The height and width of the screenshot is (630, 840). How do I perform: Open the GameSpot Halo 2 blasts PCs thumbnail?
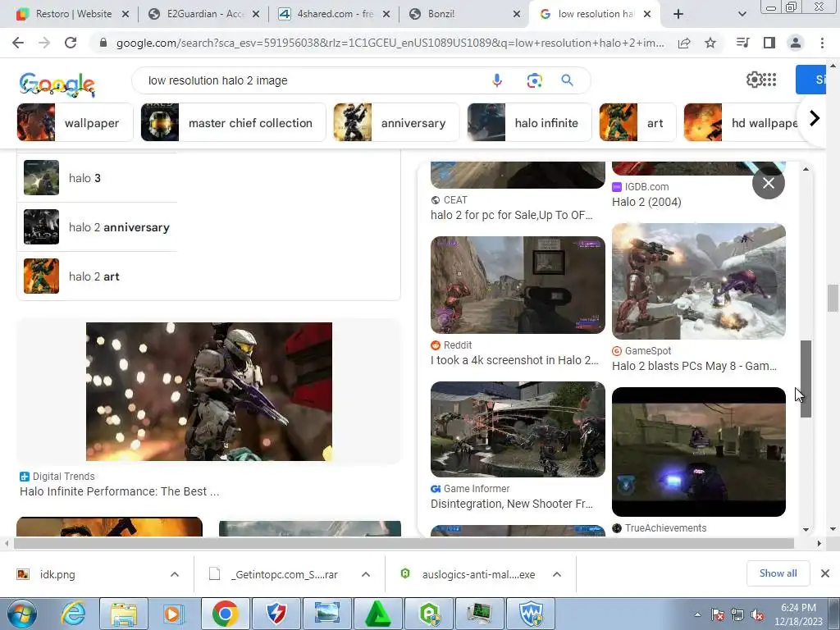699,281
